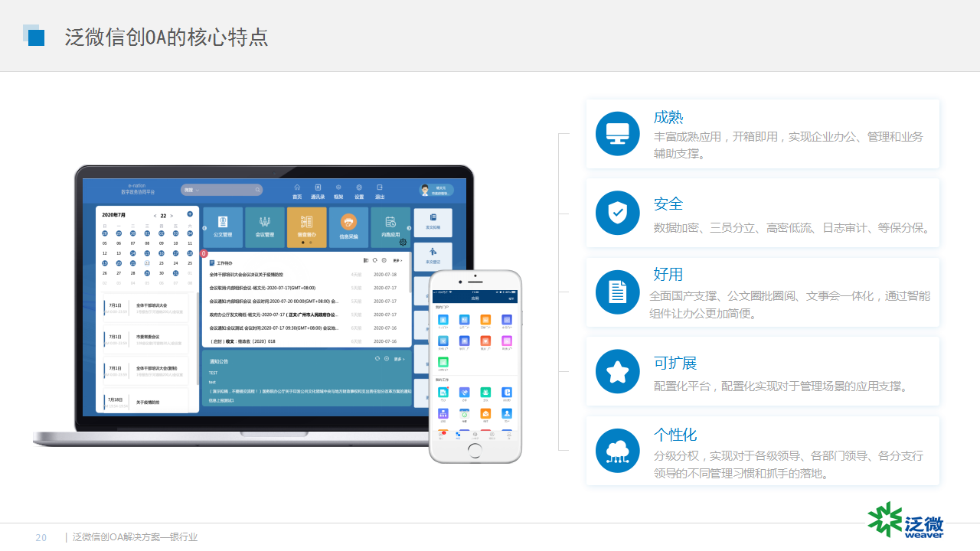980x551 pixels.
Task: Click the user avatar in the laptop header
Action: pyautogui.click(x=425, y=190)
